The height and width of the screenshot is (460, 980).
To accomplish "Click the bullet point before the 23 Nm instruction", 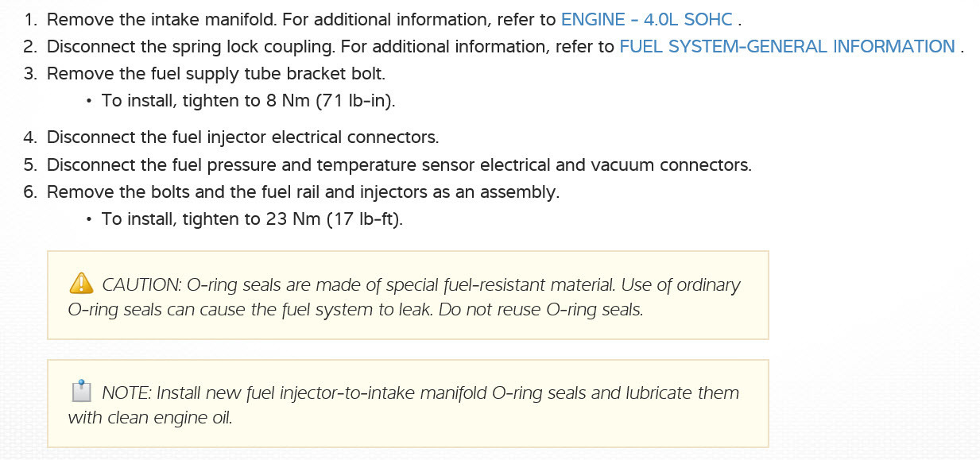I will point(88,219).
